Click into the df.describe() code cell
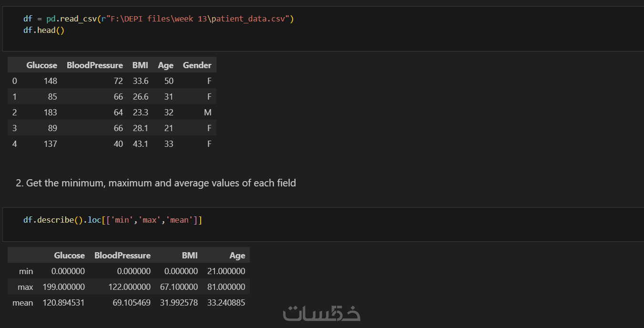The height and width of the screenshot is (328, 644). (x=112, y=220)
